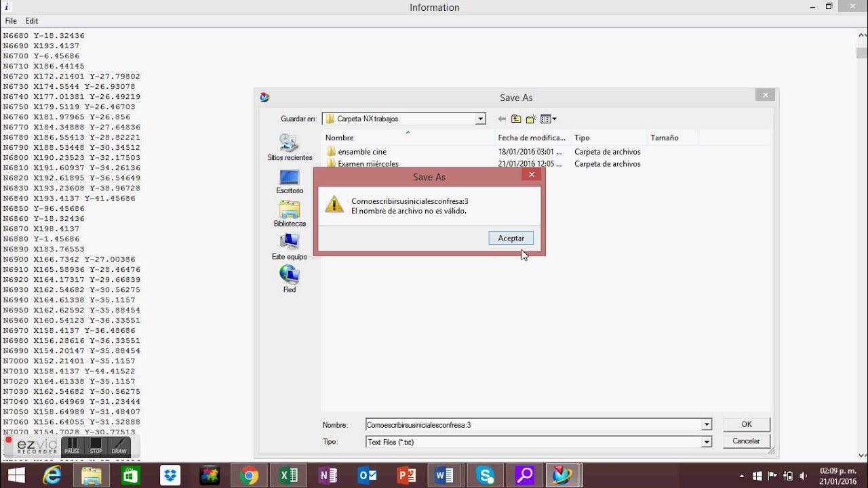Sort by the Tipo column header
This screenshot has height=488, width=868.
pyautogui.click(x=609, y=138)
